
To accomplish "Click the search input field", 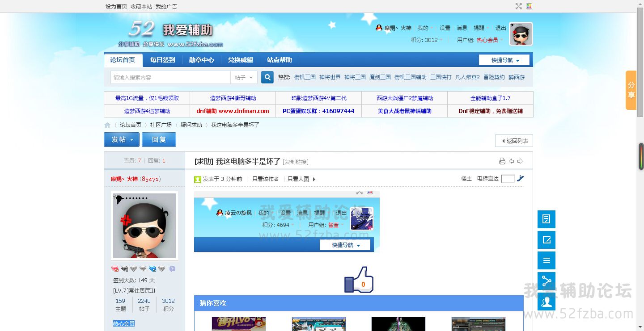I will (170, 77).
